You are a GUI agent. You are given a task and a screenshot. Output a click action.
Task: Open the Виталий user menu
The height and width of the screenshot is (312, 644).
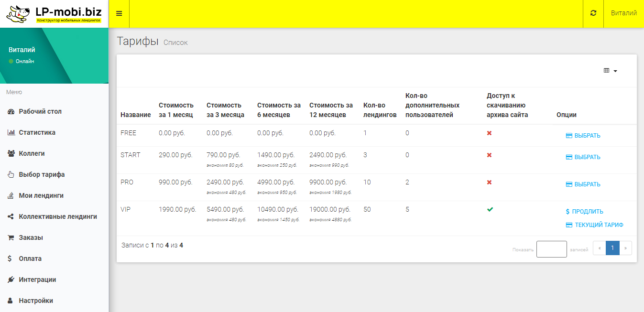coord(623,13)
